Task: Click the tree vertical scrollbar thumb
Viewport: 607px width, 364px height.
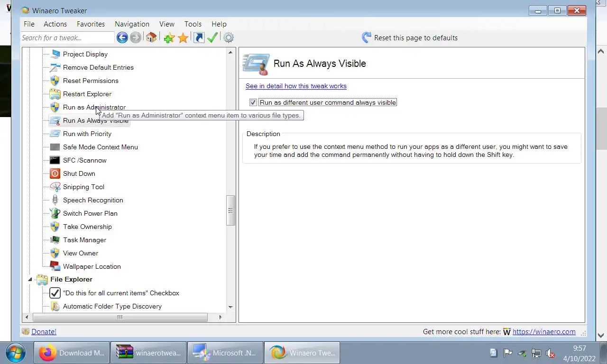Action: (230, 210)
